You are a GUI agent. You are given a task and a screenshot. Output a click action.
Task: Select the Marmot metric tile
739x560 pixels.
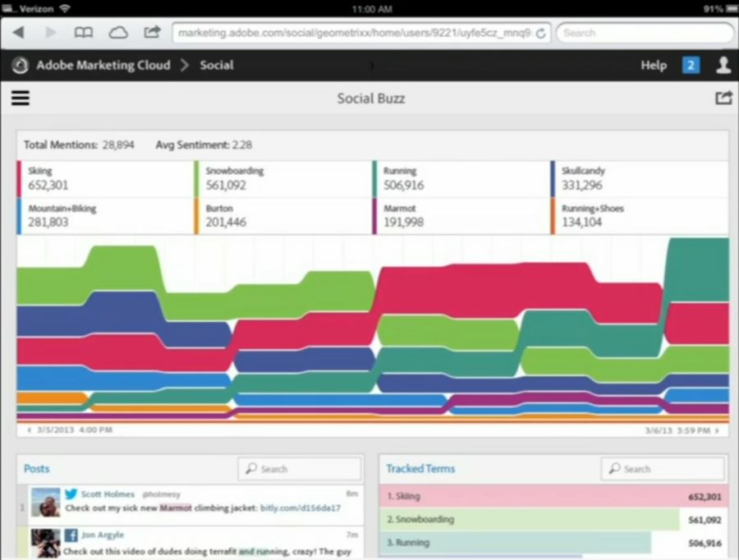[x=461, y=216]
